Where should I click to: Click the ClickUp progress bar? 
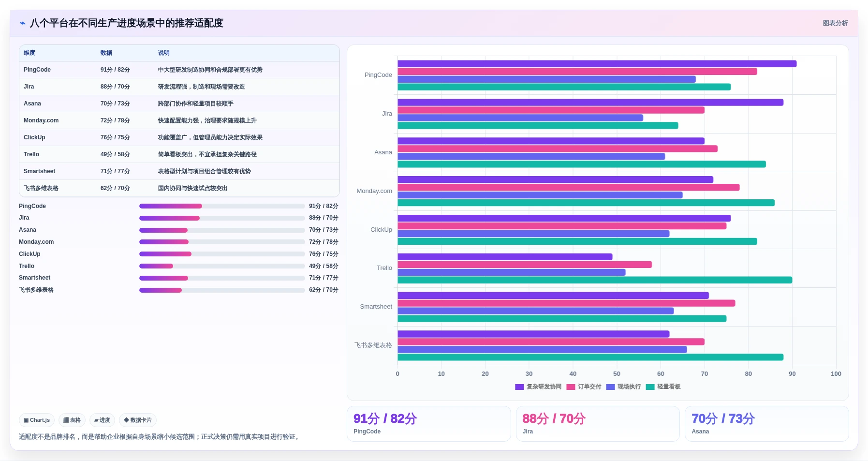pyautogui.click(x=222, y=254)
